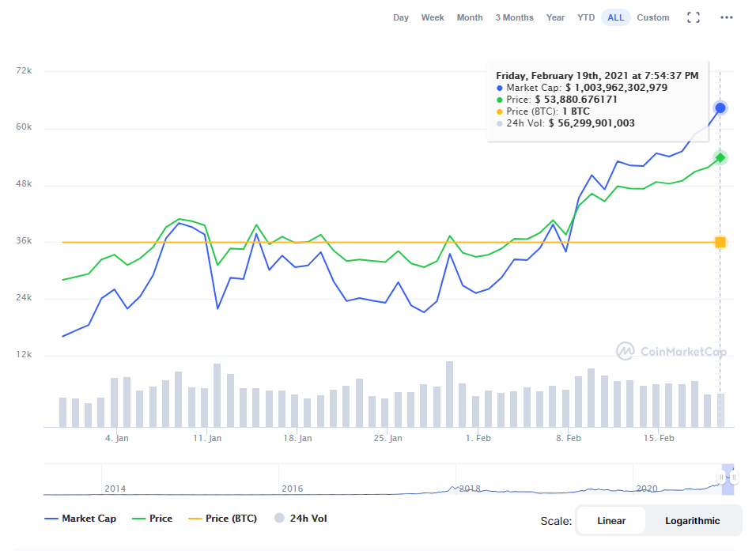Open fullscreen chart view icon
The image size is (756, 551).
click(694, 17)
